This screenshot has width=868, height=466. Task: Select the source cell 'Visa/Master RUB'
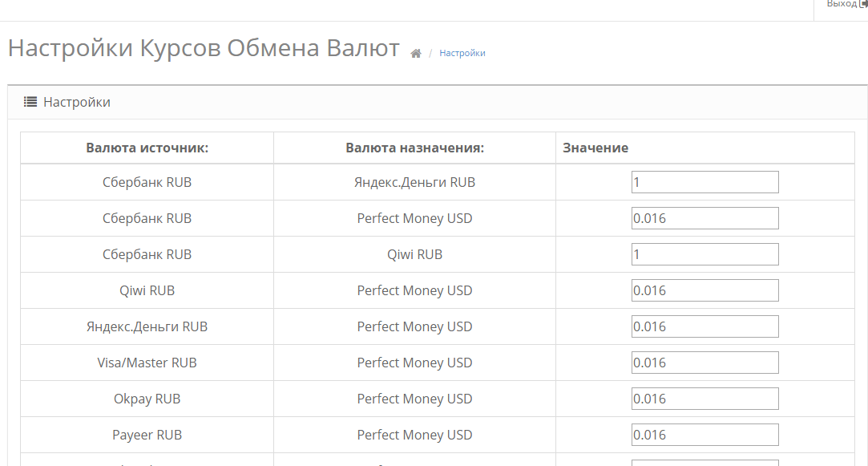pyautogui.click(x=147, y=363)
